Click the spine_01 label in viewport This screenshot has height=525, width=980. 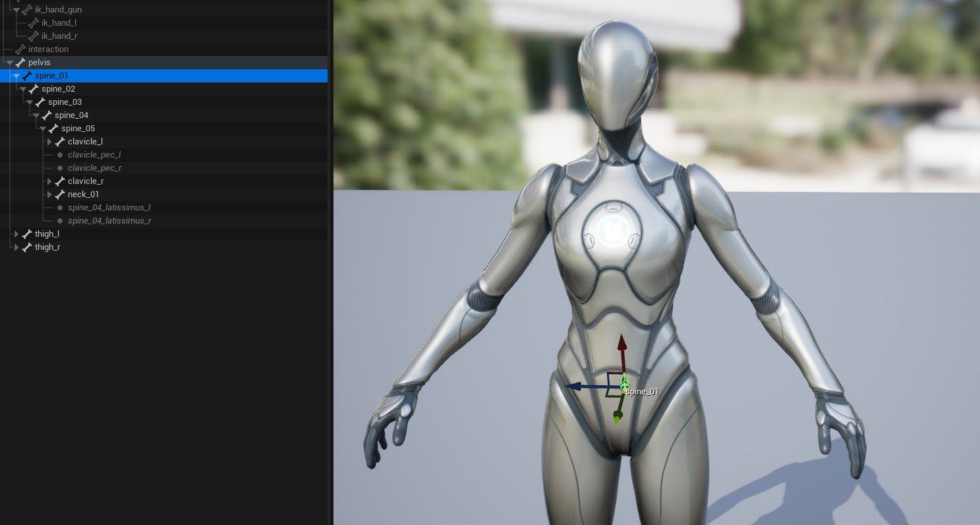pyautogui.click(x=642, y=392)
